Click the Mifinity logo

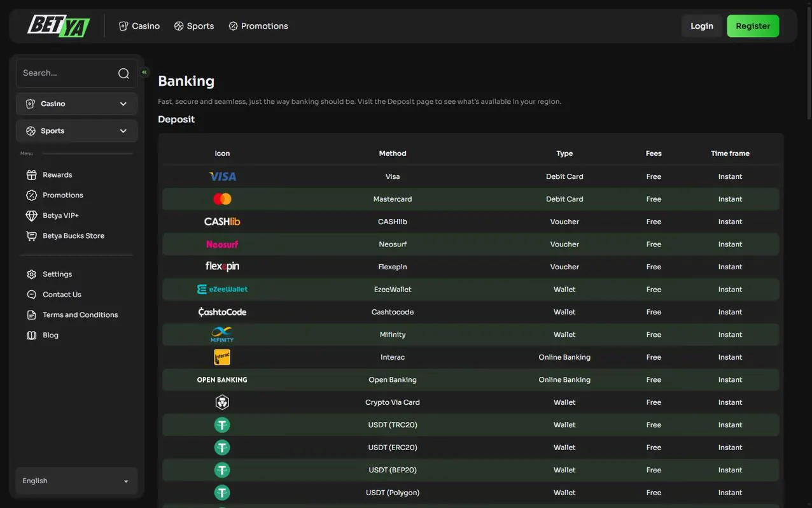(x=222, y=334)
